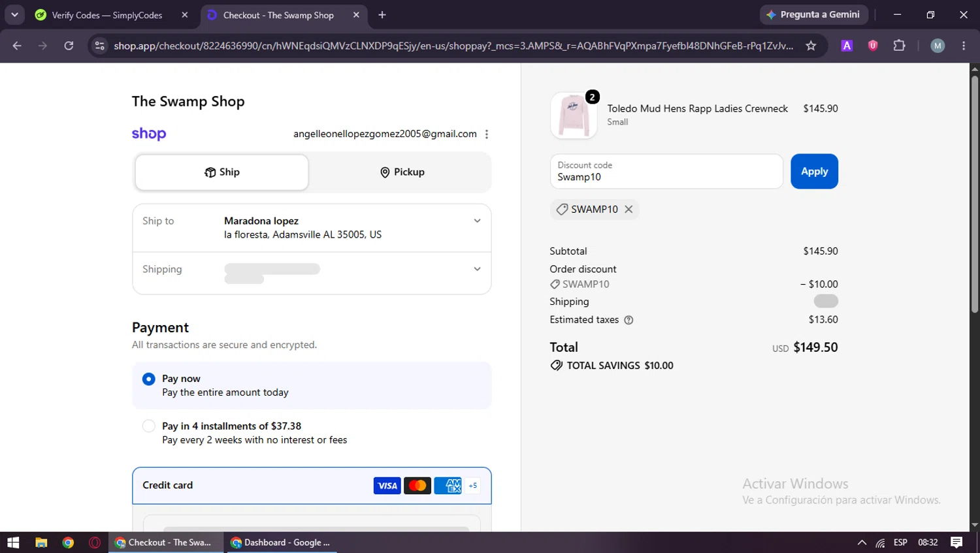
Task: Open account options next to the email address
Action: [x=487, y=134]
